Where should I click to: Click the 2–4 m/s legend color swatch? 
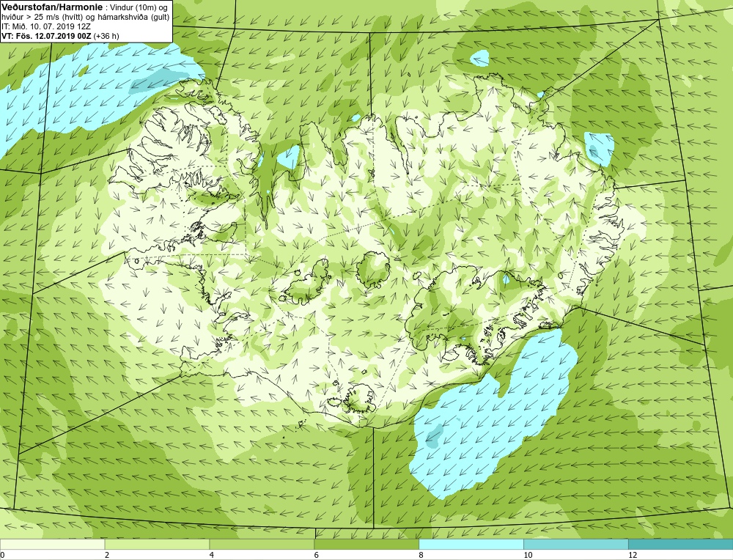point(157,544)
